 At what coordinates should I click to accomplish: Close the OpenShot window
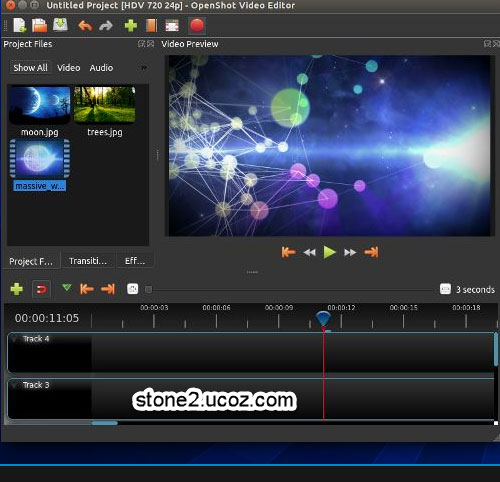click(11, 5)
